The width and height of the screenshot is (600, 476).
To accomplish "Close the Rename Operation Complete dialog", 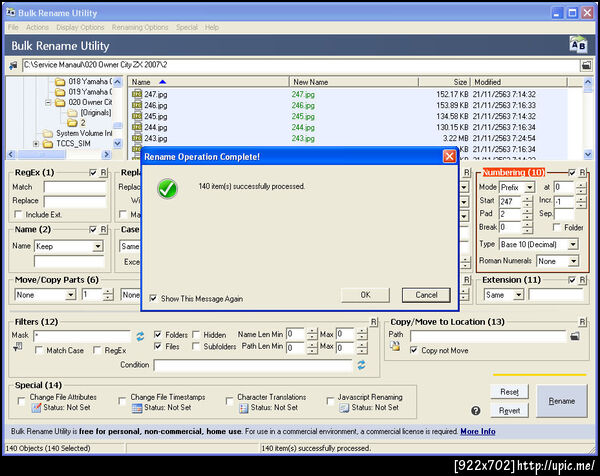I will click(x=449, y=156).
